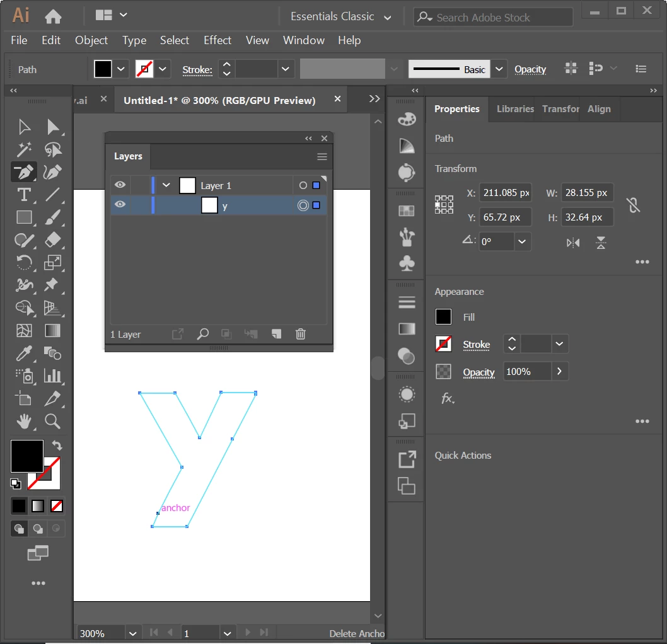Select the Magic Wand tool

coord(24,149)
